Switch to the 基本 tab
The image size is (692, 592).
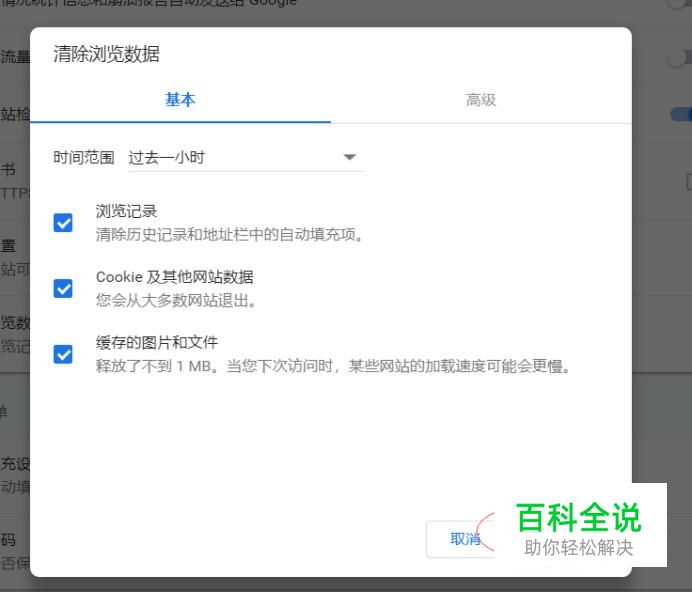180,100
